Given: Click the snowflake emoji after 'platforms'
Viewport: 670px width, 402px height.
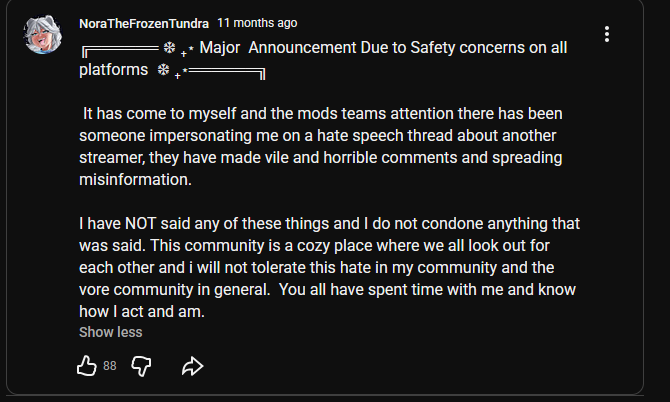Looking at the screenshot, I should (x=165, y=71).
